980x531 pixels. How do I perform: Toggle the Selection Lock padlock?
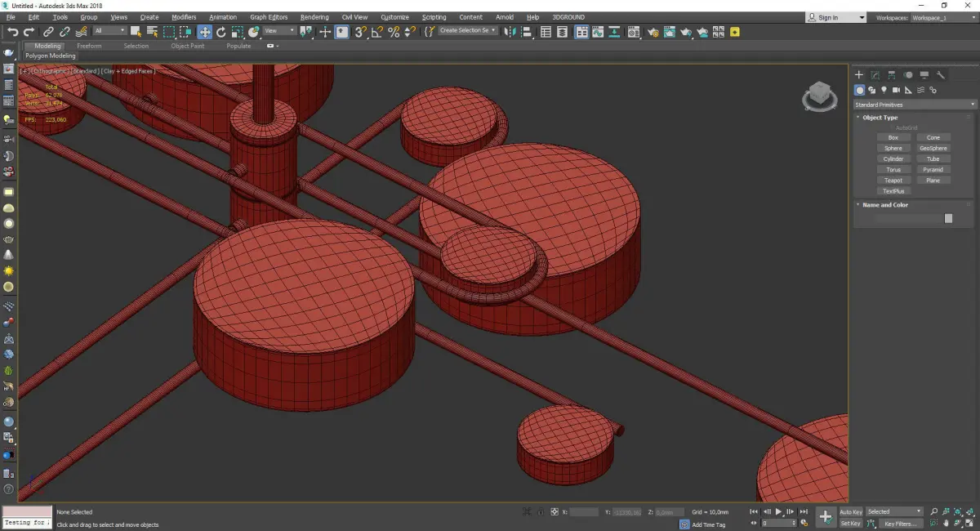coord(541,512)
